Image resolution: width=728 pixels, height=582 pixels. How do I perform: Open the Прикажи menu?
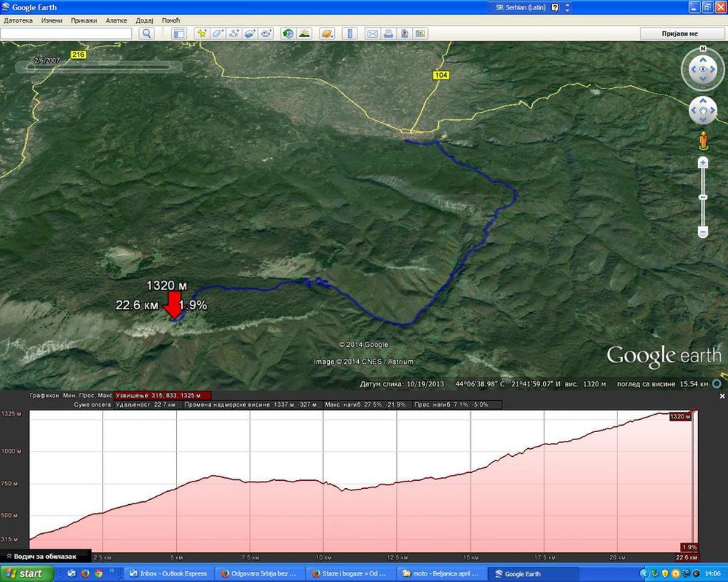click(x=84, y=20)
